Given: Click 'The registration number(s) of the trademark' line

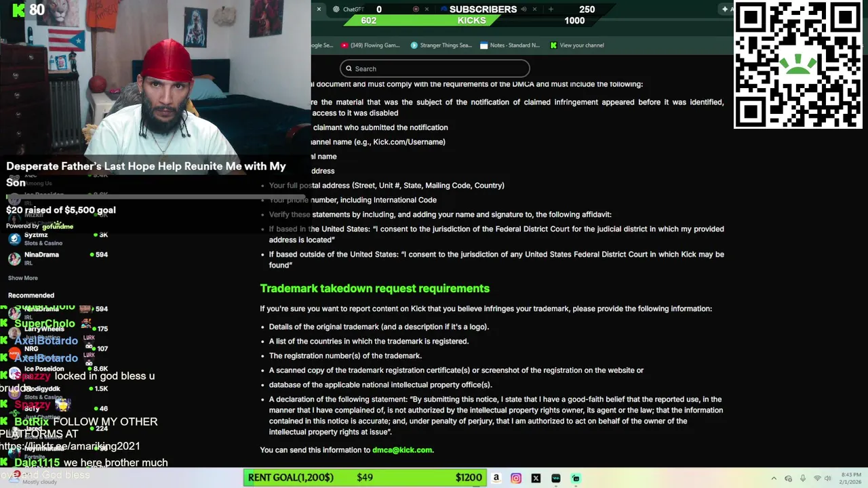Looking at the screenshot, I should pos(345,356).
